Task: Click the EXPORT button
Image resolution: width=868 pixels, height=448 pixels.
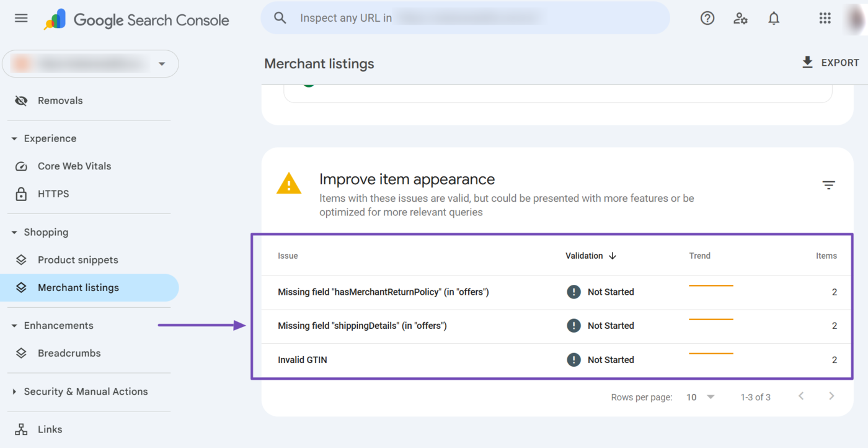Action: 831,62
